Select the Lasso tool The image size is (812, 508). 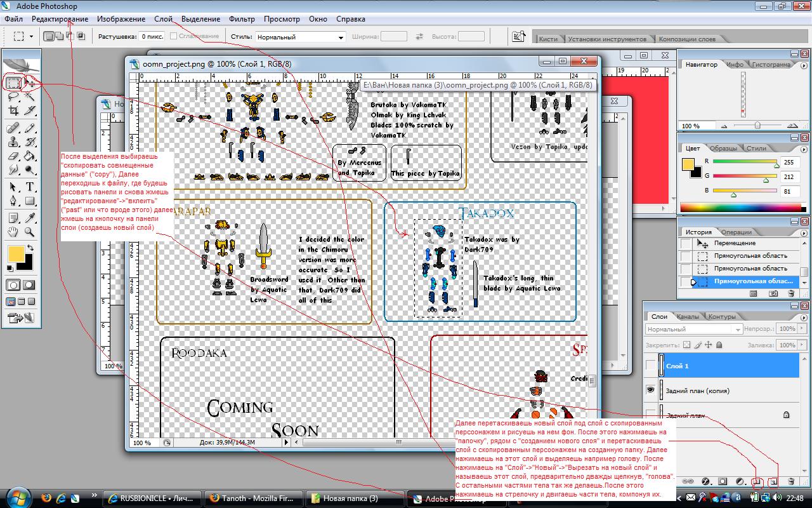coord(13,97)
